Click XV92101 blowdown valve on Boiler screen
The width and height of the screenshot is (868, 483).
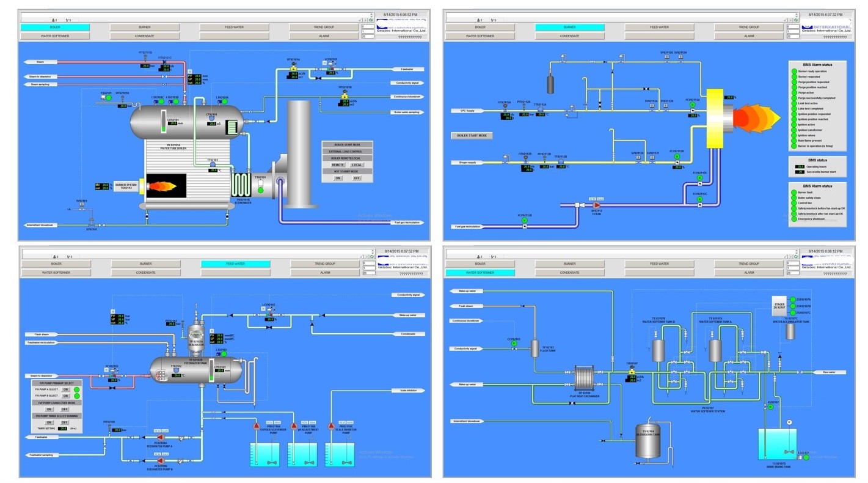(x=92, y=222)
